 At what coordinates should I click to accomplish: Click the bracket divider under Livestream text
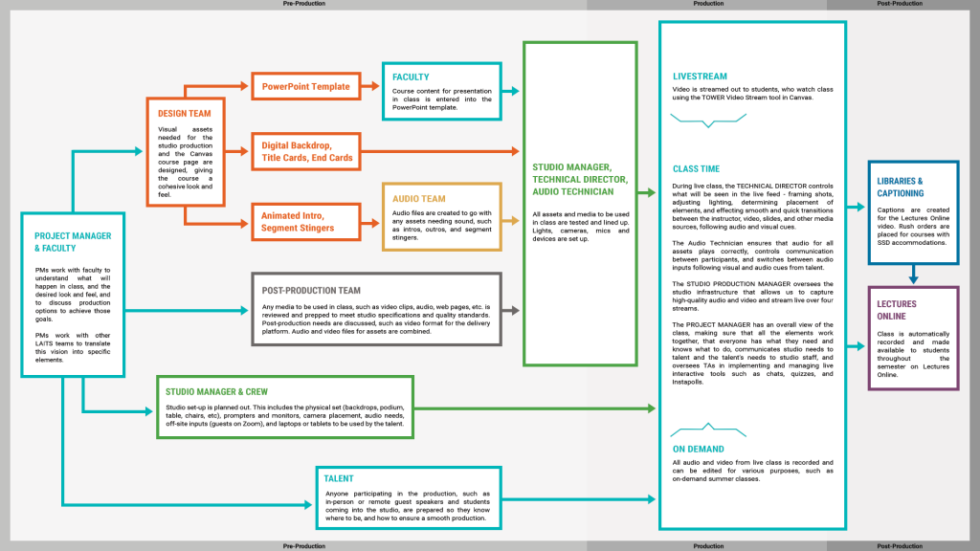[709, 121]
